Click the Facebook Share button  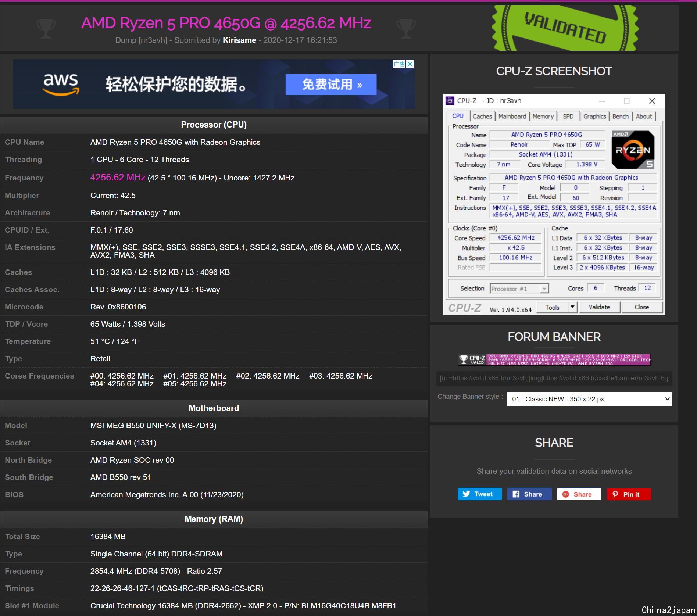pyautogui.click(x=529, y=494)
